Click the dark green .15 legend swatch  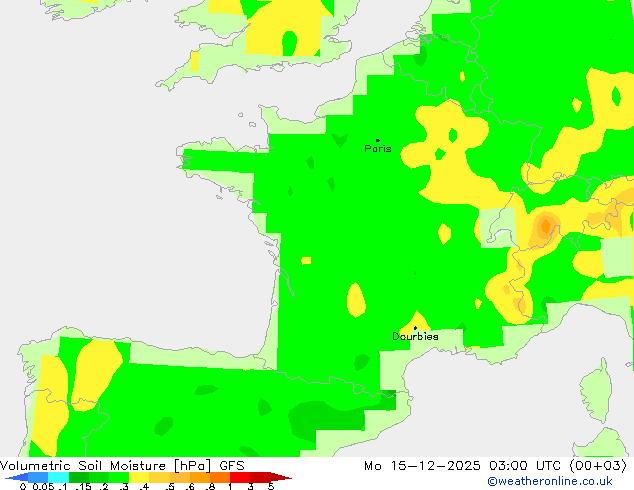tap(78, 477)
